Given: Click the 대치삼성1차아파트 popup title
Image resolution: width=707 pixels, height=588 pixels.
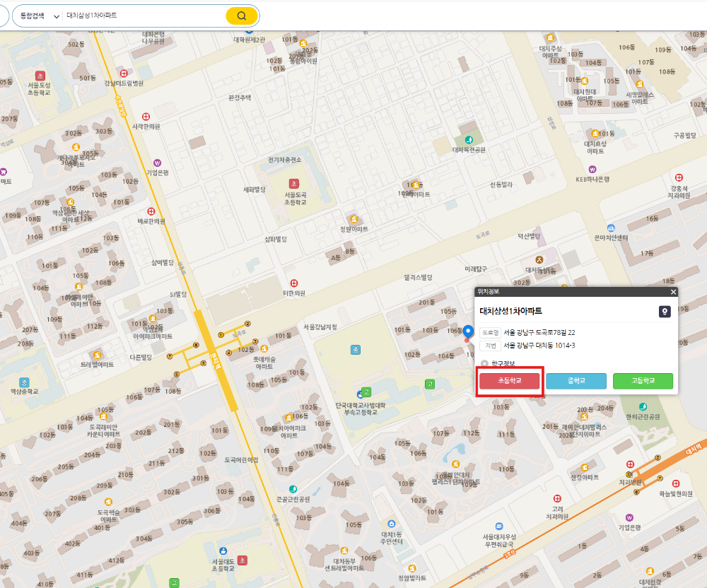Looking at the screenshot, I should (x=510, y=311).
